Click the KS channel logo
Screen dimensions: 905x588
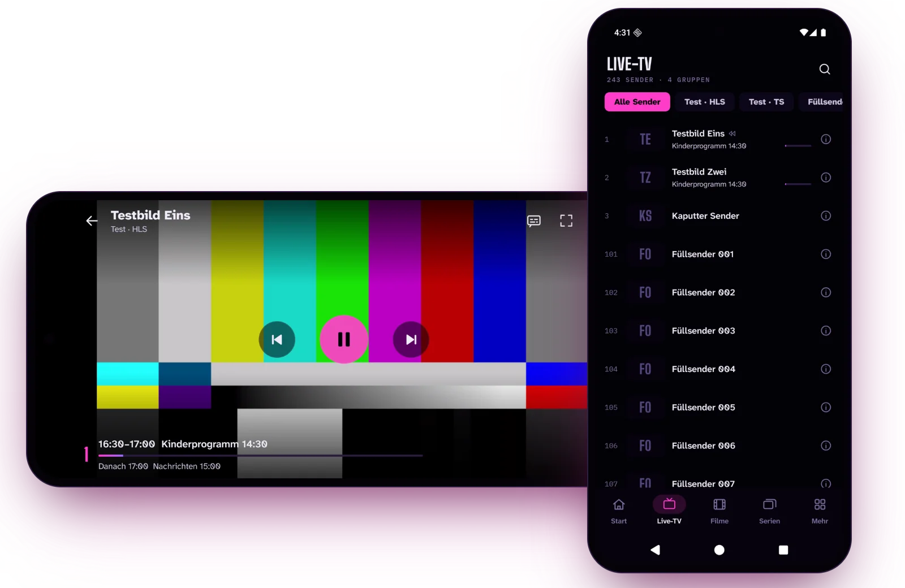tap(645, 216)
